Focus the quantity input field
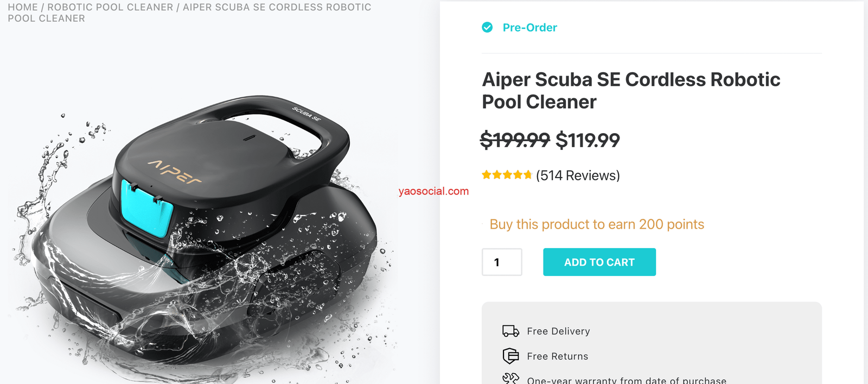Screen dimensions: 868x384 [x=502, y=262]
